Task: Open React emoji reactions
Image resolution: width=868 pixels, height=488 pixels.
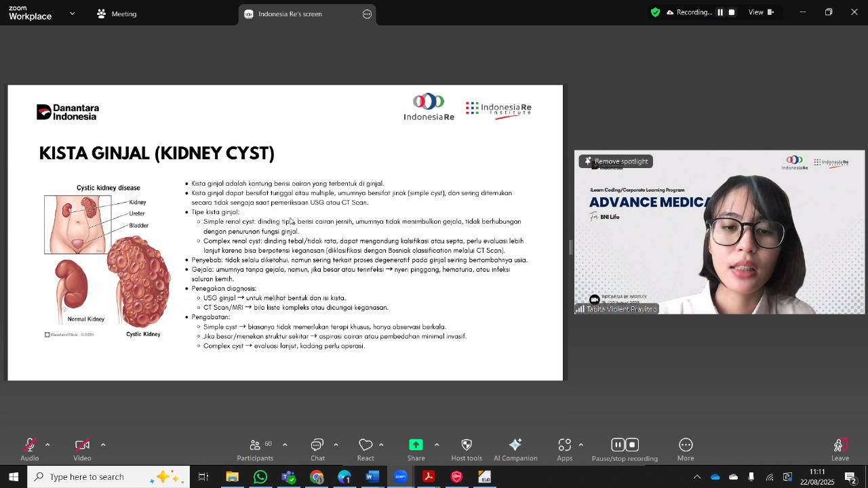Action: [366, 446]
